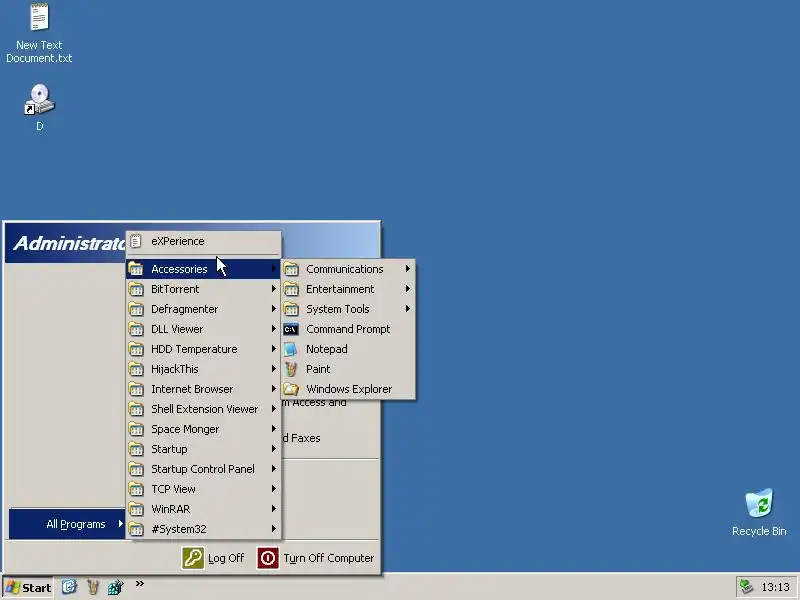Click Log Off in Start menu
This screenshot has height=600, width=800.
pyautogui.click(x=213, y=558)
